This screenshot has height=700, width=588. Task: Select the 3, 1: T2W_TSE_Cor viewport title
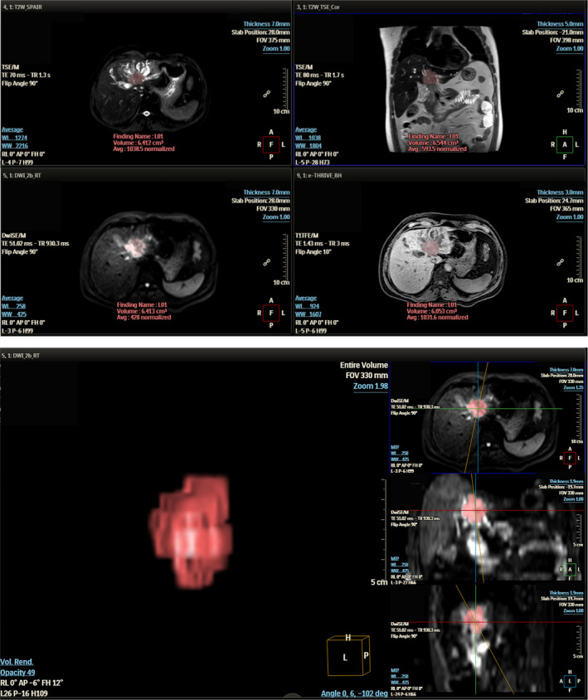318,7
